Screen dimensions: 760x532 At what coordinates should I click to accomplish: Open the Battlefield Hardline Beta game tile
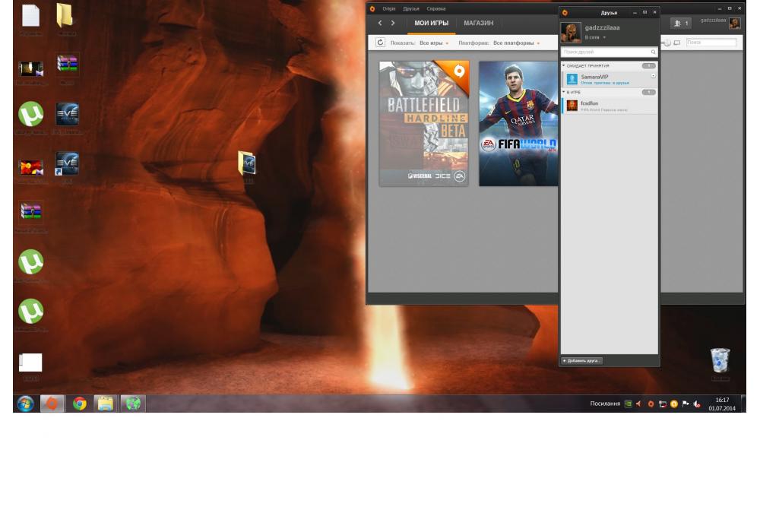pyautogui.click(x=424, y=123)
